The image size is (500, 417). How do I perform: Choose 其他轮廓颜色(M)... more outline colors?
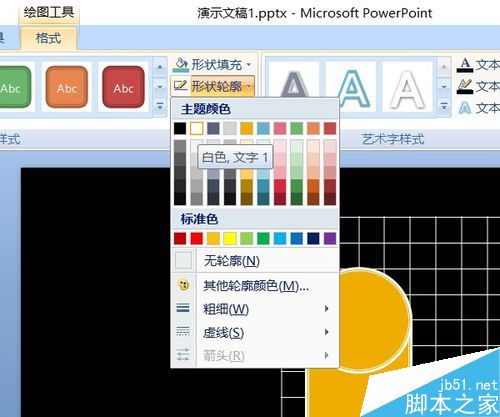(x=255, y=286)
